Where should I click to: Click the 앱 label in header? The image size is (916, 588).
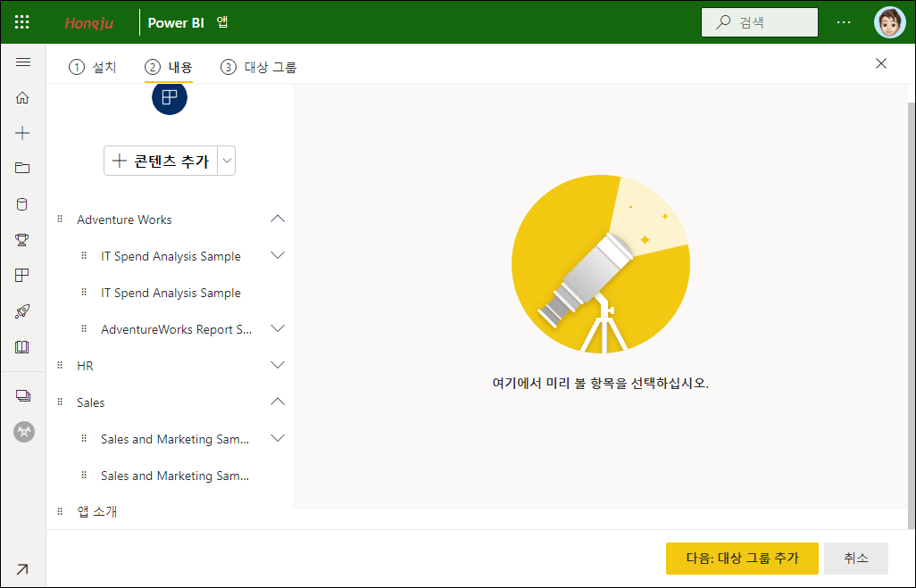coord(222,22)
